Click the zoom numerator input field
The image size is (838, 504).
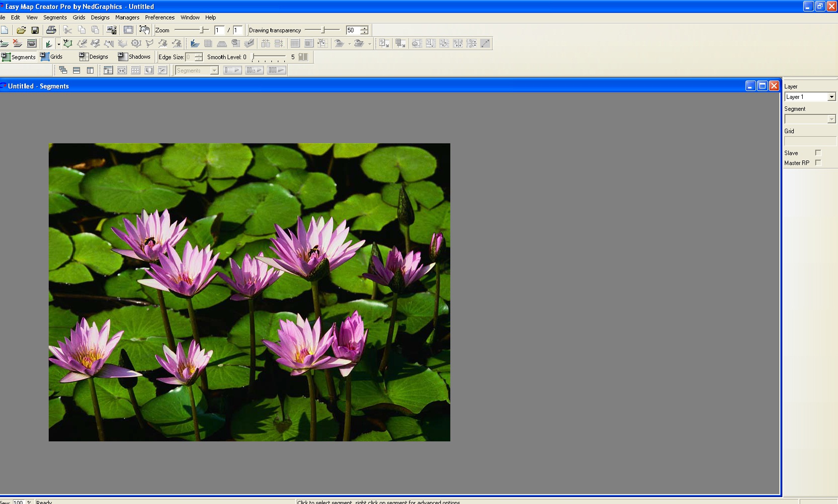point(219,30)
